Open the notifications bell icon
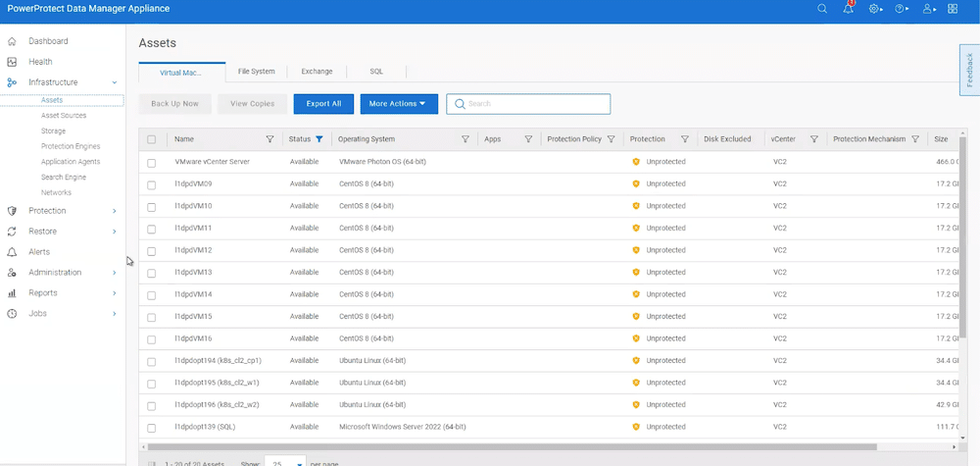The image size is (980, 466). pyautogui.click(x=848, y=8)
